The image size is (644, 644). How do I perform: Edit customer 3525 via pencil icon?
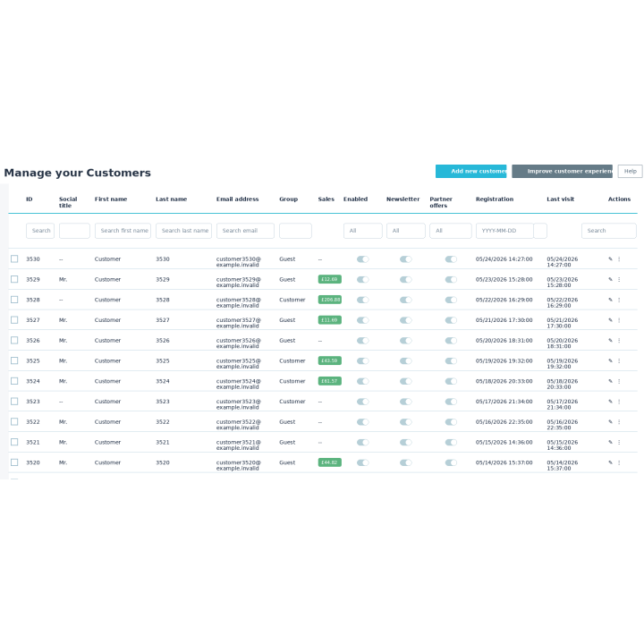[610, 360]
